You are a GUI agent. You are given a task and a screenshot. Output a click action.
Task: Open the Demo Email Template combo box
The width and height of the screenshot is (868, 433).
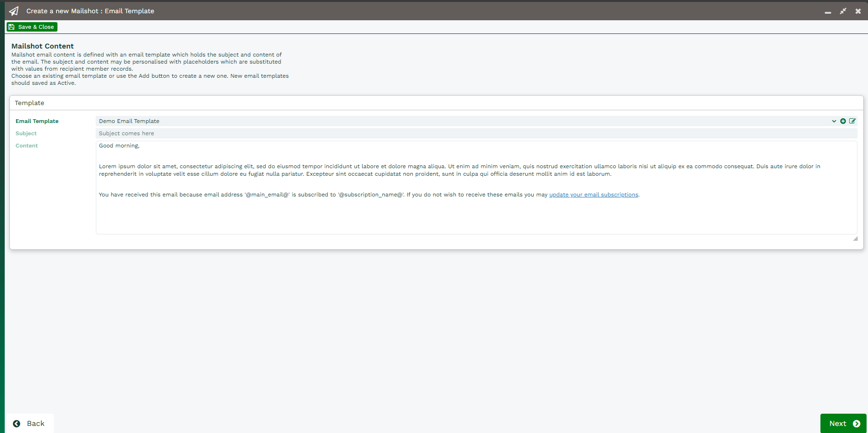coord(462,121)
